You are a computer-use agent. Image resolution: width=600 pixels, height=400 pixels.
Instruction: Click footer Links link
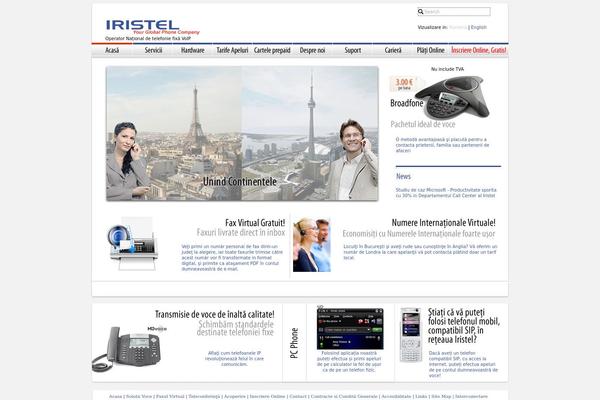tap(421, 396)
